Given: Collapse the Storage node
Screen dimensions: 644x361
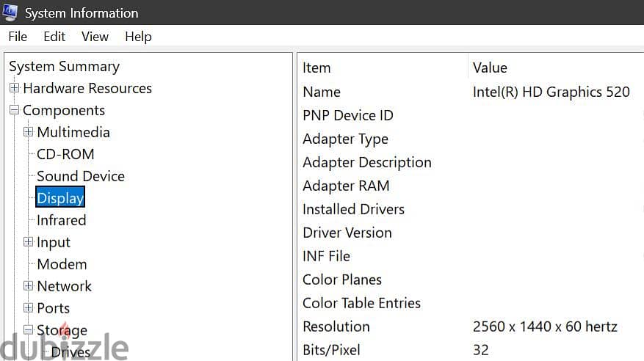Looking at the screenshot, I should pos(28,329).
